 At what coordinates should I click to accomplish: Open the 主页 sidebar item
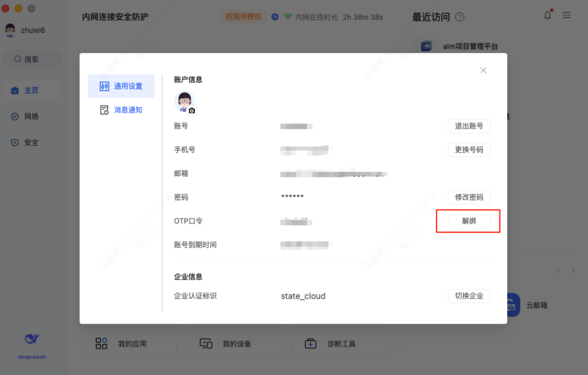(32, 90)
